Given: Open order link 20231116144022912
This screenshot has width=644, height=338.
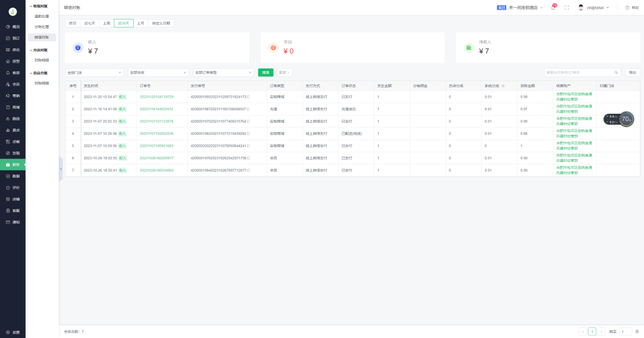Looking at the screenshot, I should click(156, 109).
